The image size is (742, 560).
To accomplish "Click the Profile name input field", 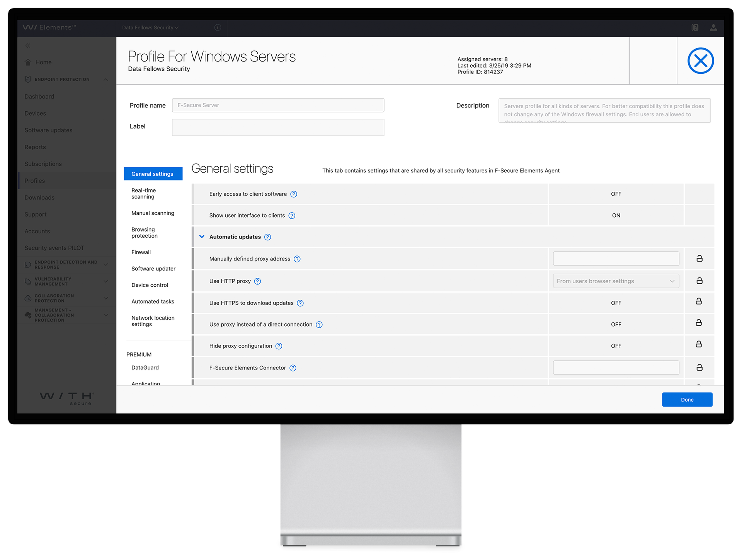I will [278, 105].
